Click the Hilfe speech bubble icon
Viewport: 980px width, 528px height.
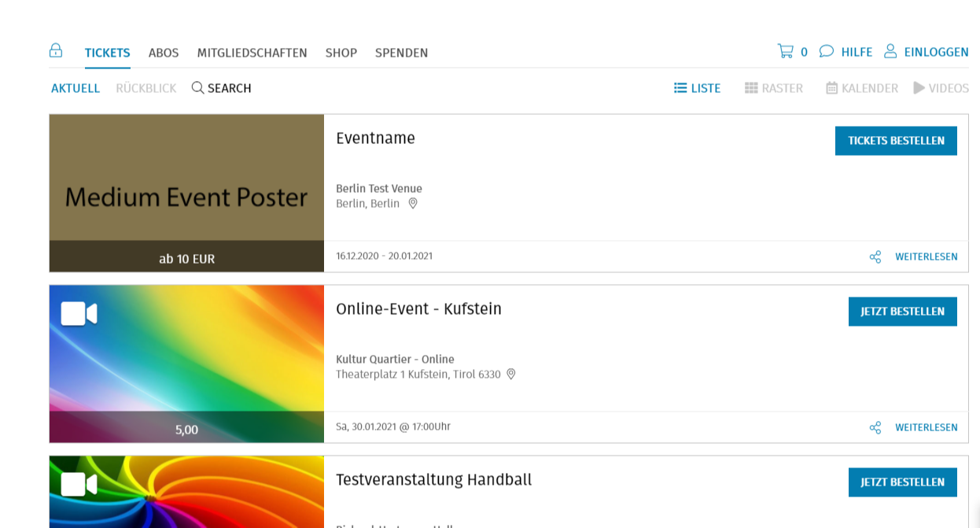click(826, 52)
